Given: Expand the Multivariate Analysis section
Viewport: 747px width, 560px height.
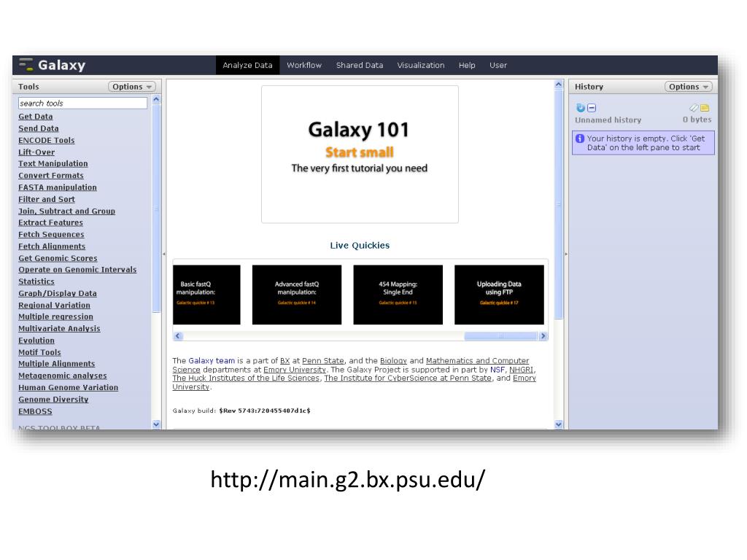Looking at the screenshot, I should pyautogui.click(x=60, y=329).
